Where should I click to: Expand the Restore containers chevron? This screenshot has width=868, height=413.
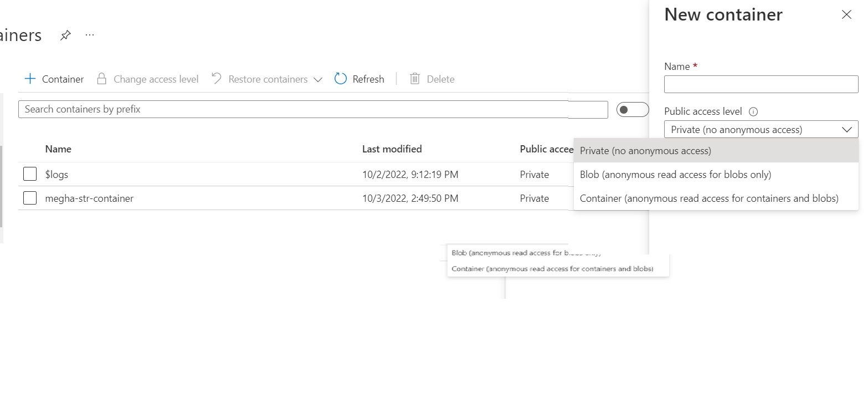tap(318, 79)
